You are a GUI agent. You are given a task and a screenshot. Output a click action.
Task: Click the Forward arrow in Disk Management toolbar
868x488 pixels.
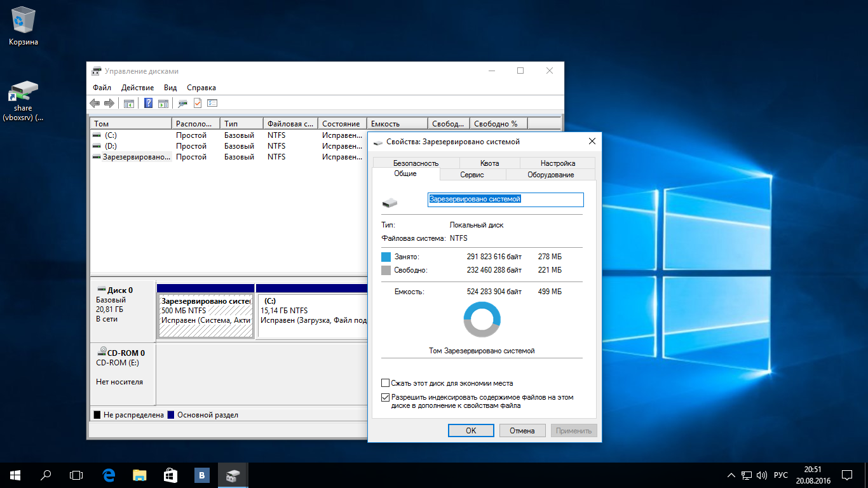pos(109,103)
